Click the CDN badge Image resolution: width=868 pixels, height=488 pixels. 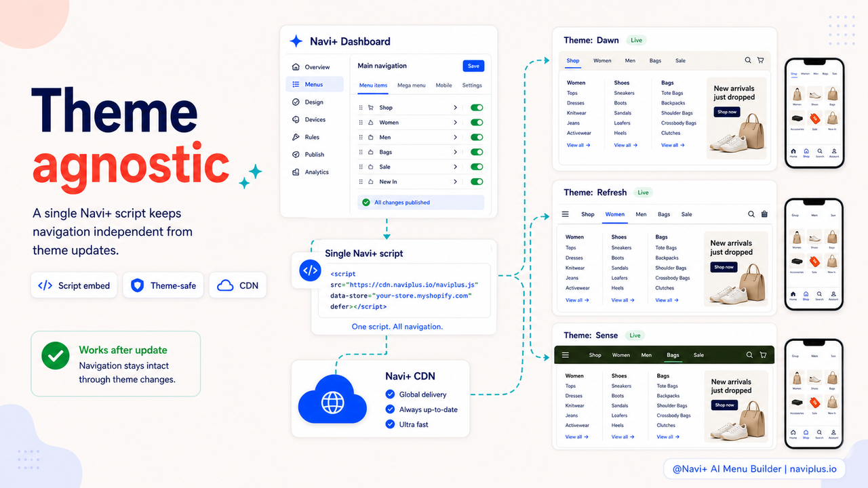pos(238,285)
